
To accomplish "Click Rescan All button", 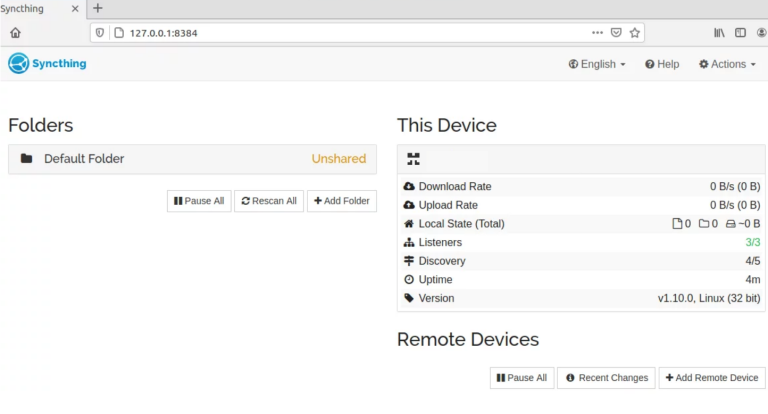I will pyautogui.click(x=269, y=201).
